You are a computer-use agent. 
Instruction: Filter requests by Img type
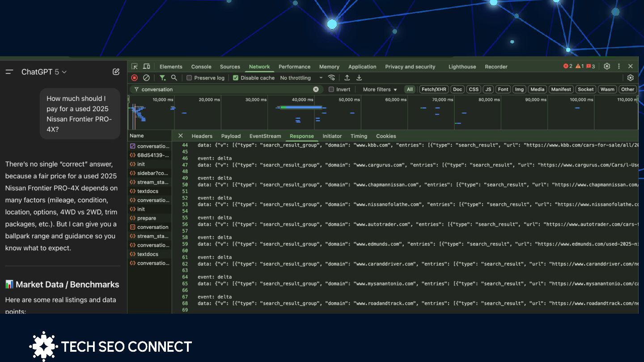pyautogui.click(x=519, y=89)
